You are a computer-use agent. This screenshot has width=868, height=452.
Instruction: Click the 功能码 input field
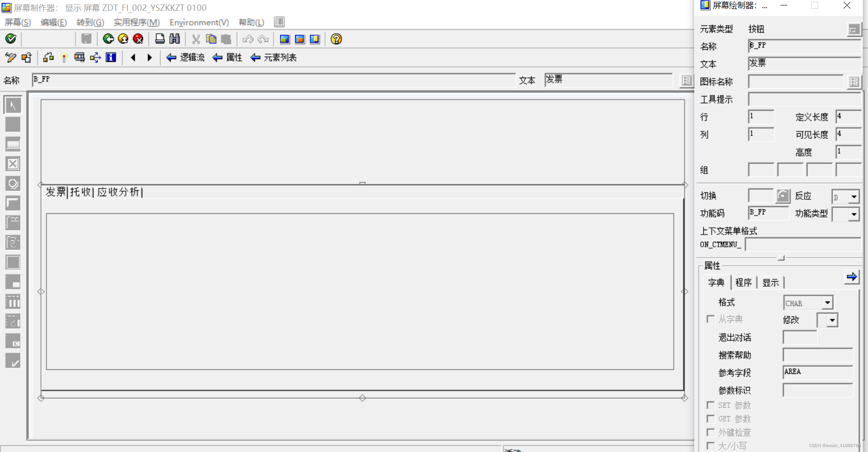769,213
